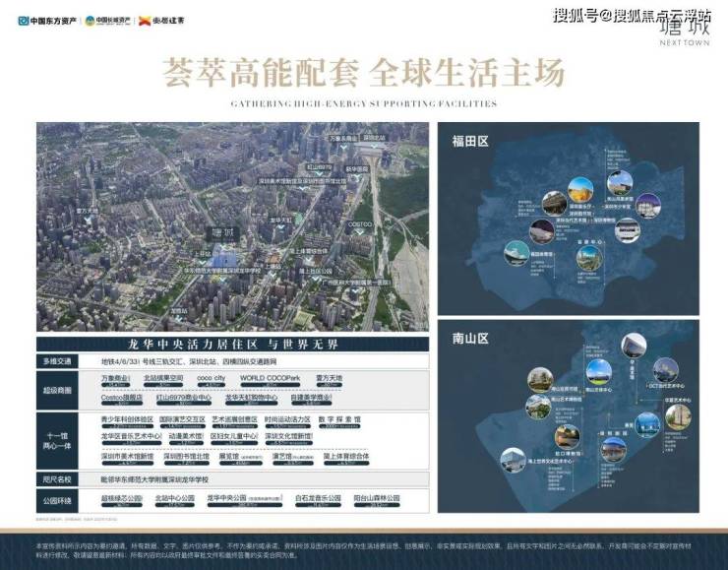
Task: Click the 红山6979商业中心 entry
Action: tap(183, 400)
